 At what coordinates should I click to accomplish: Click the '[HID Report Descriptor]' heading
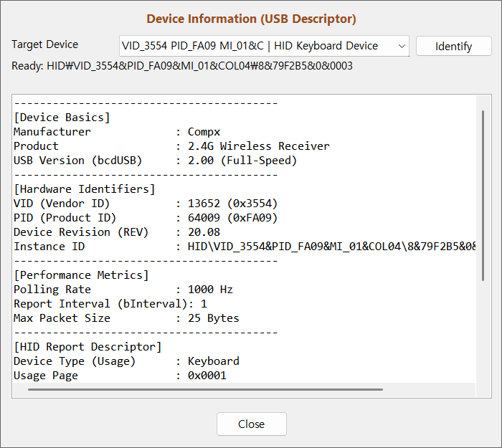click(x=87, y=347)
